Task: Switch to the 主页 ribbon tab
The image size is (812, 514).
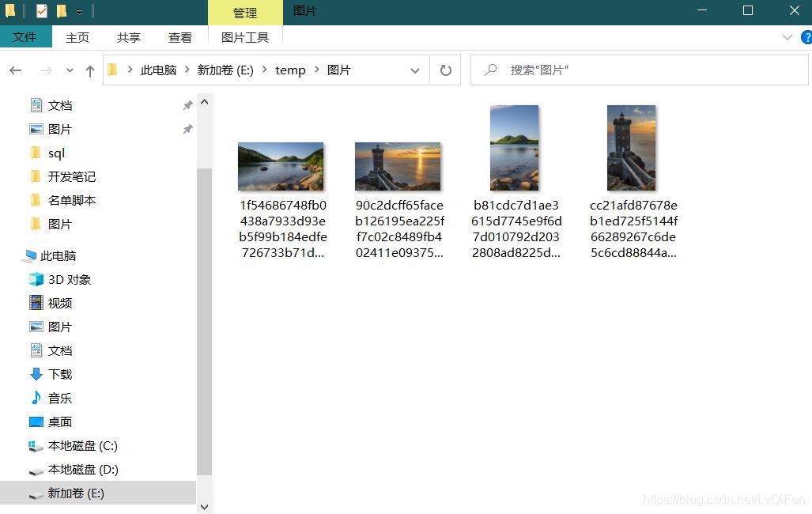Action: point(77,37)
